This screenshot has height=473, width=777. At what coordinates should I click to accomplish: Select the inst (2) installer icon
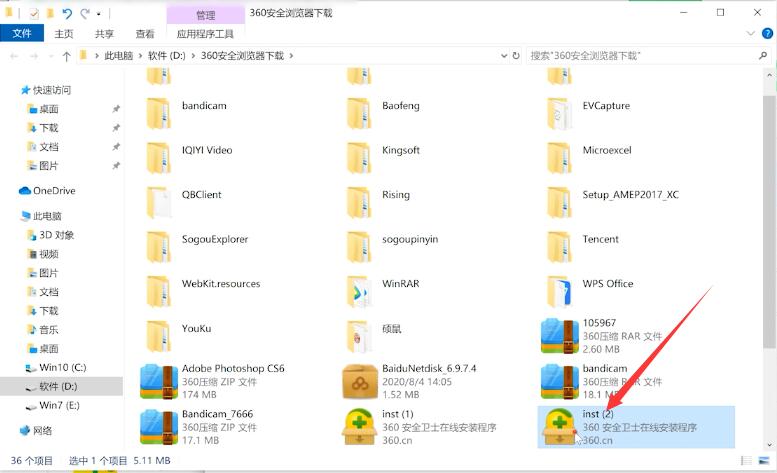pyautogui.click(x=560, y=427)
